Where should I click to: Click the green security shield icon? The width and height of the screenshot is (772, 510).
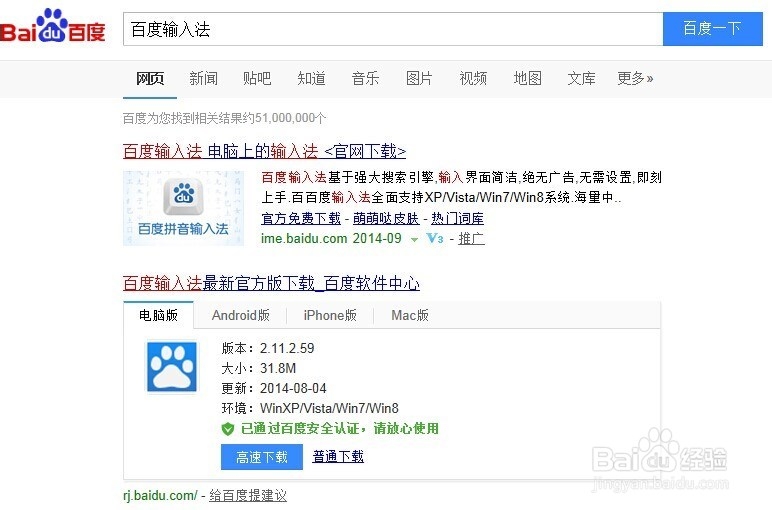[227, 429]
